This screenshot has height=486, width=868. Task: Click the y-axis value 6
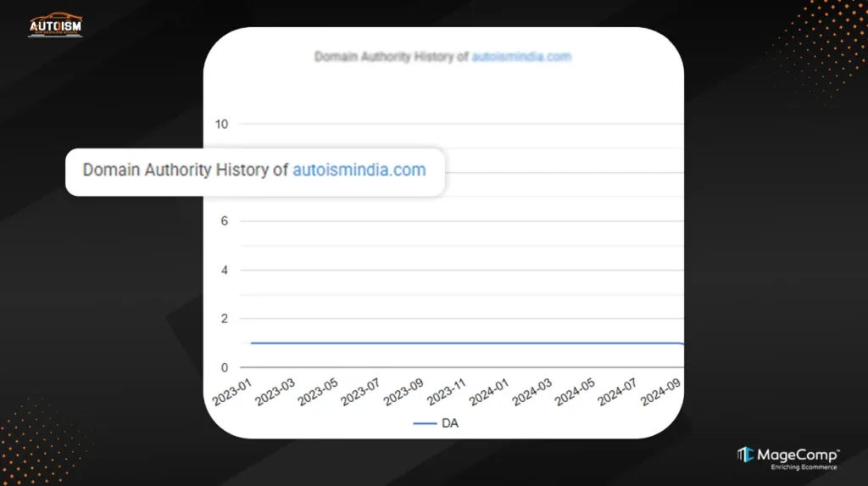225,221
